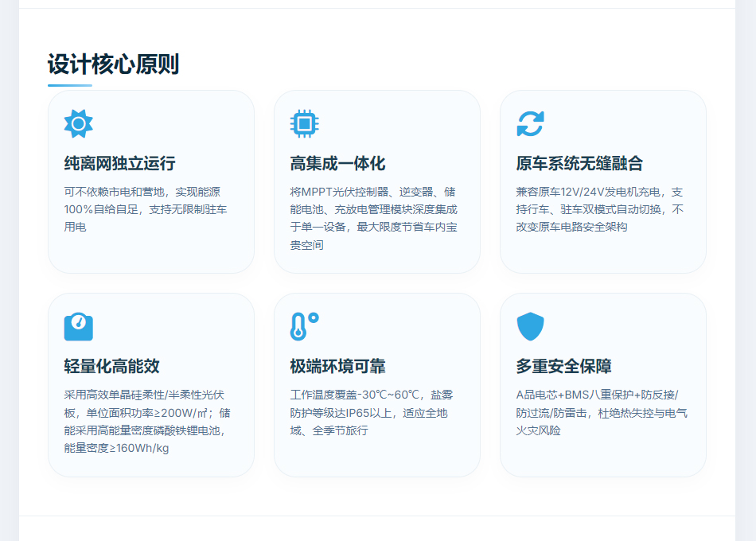Click the description starting 可不依赖市电和营地
Viewport: 756px width, 541px height.
point(146,209)
